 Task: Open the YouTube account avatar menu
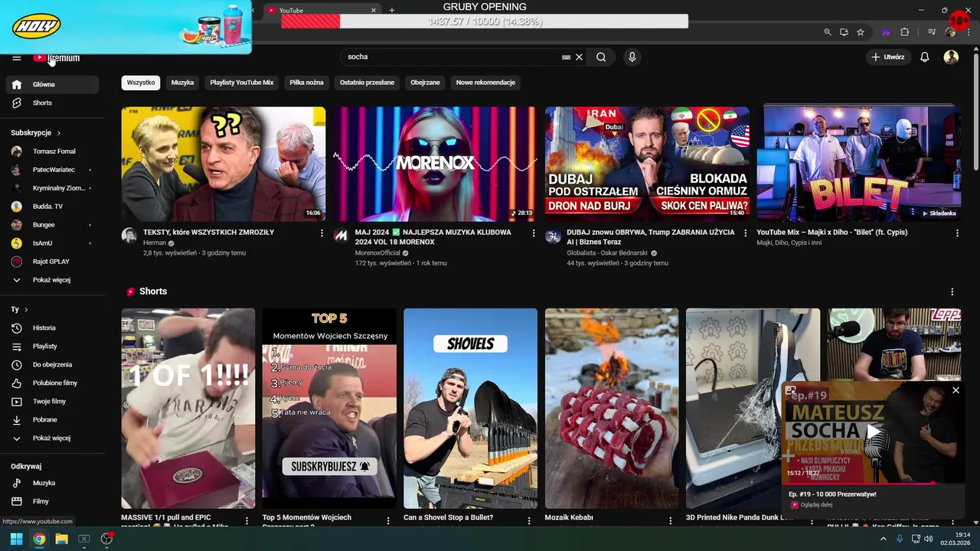951,57
